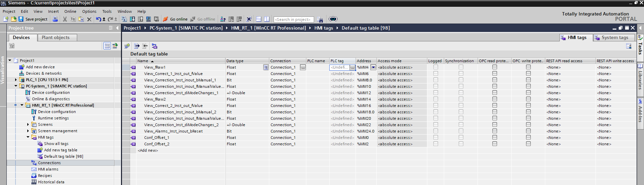Expand the Screen management tree node
This screenshot has height=185, width=644.
click(x=28, y=131)
